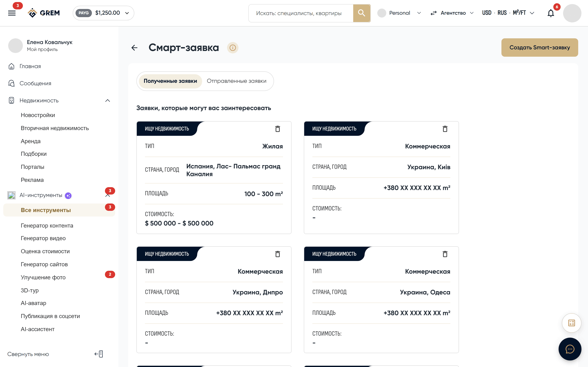The width and height of the screenshot is (588, 367).
Task: Select Полученные заявки tab
Action: (170, 81)
